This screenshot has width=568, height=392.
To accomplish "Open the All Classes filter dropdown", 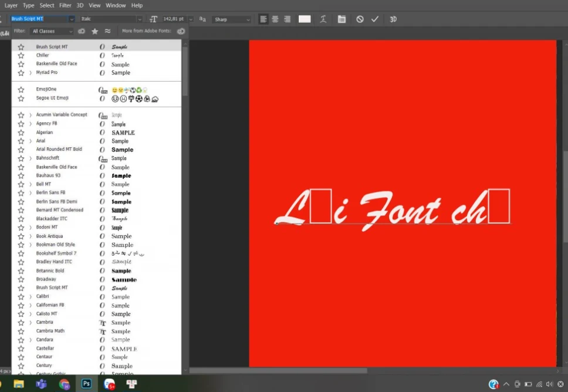I will point(52,31).
